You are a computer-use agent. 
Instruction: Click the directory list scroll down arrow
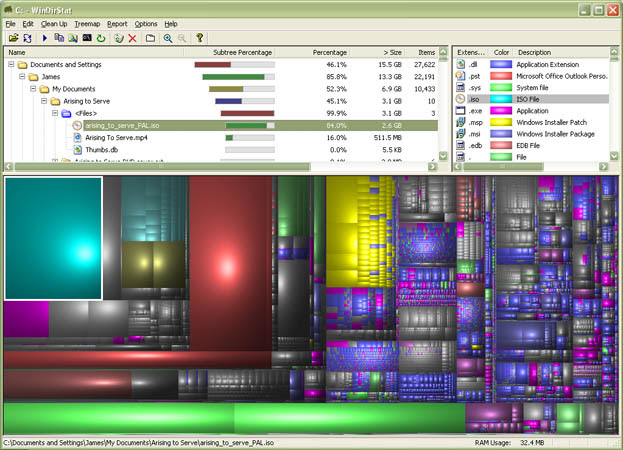443,156
